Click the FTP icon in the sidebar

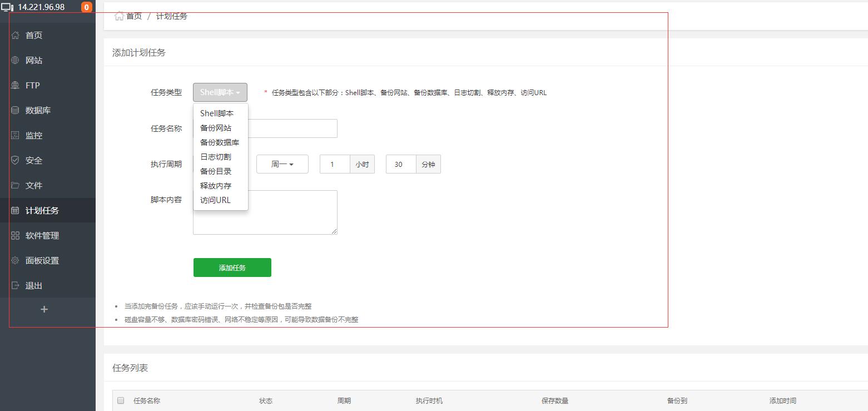tap(15, 85)
